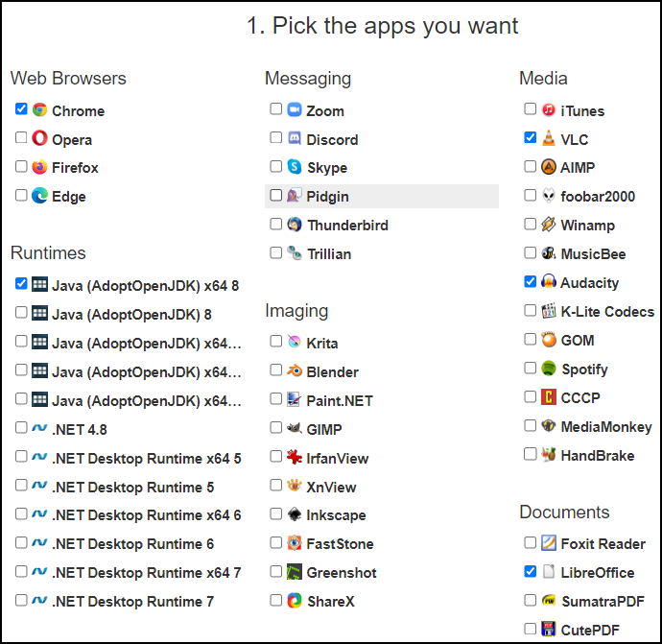
Task: Click the HandBrake icon
Action: [549, 454]
